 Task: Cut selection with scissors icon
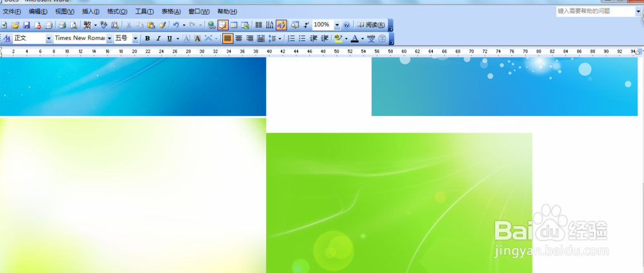pos(129,26)
